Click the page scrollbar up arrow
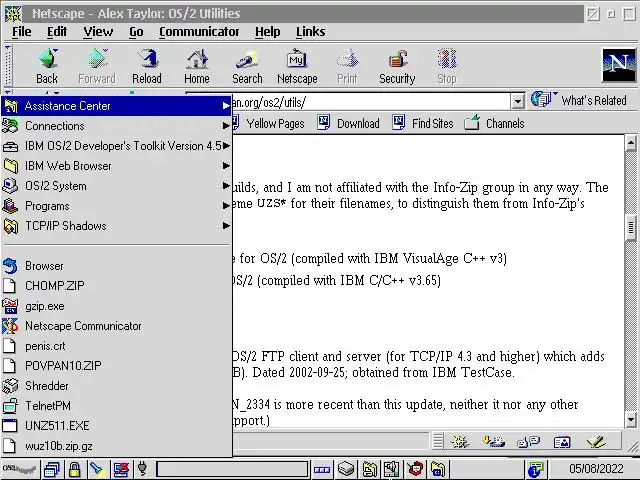Screen dimensions: 640x480 (x=631, y=143)
